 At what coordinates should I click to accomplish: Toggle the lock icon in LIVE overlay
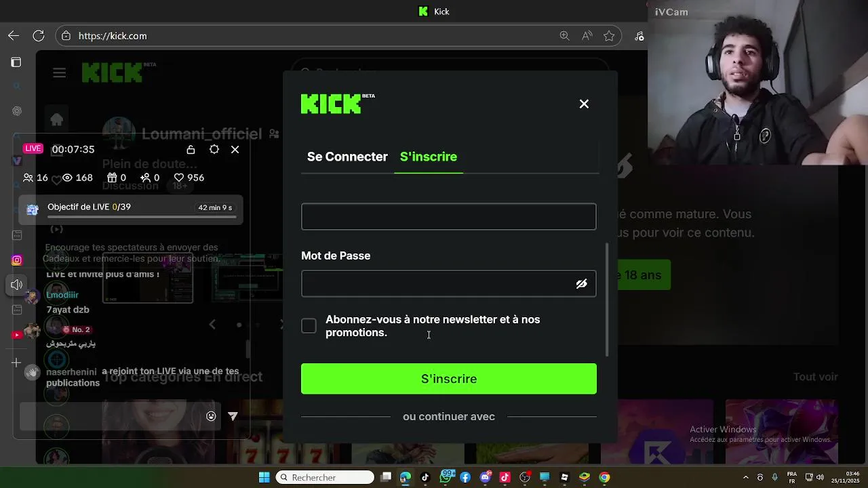(x=191, y=149)
